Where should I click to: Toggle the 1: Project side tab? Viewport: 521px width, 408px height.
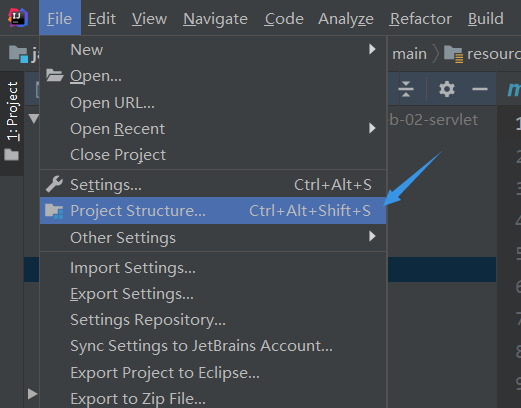click(x=12, y=111)
